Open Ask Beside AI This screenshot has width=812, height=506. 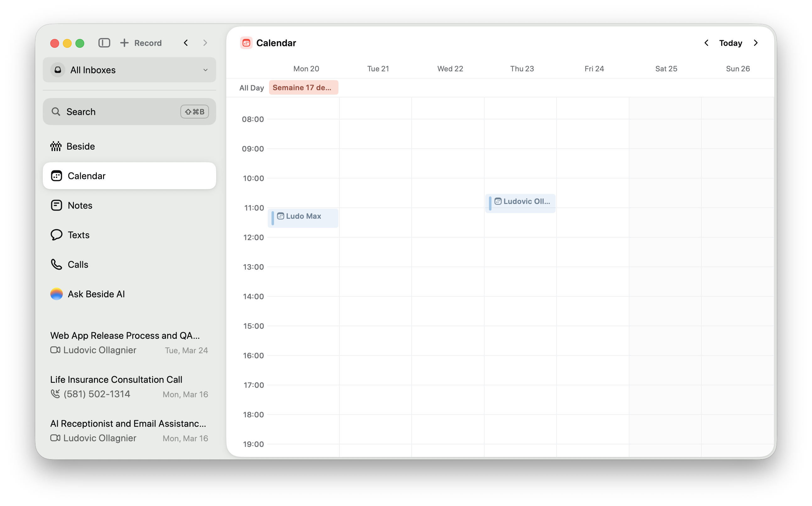click(x=129, y=294)
